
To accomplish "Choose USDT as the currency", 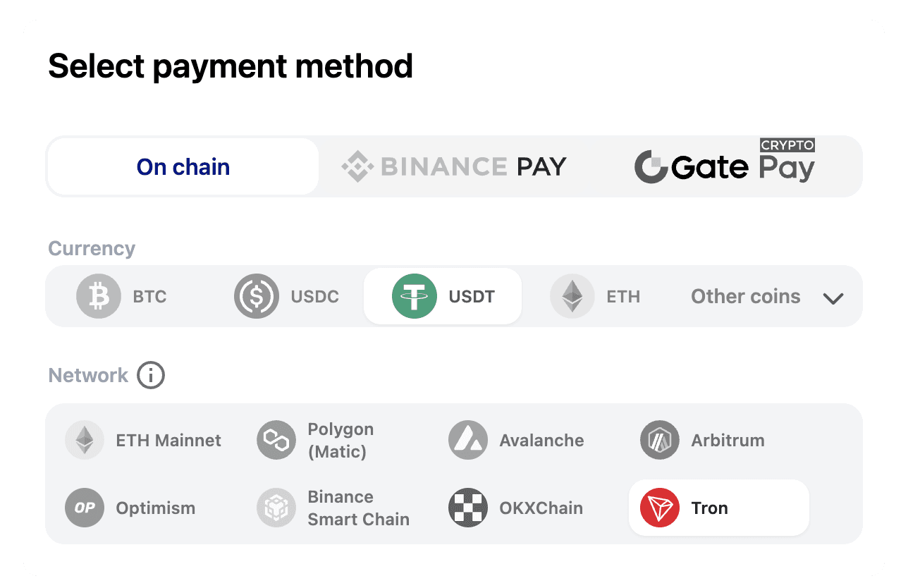I will (x=442, y=296).
